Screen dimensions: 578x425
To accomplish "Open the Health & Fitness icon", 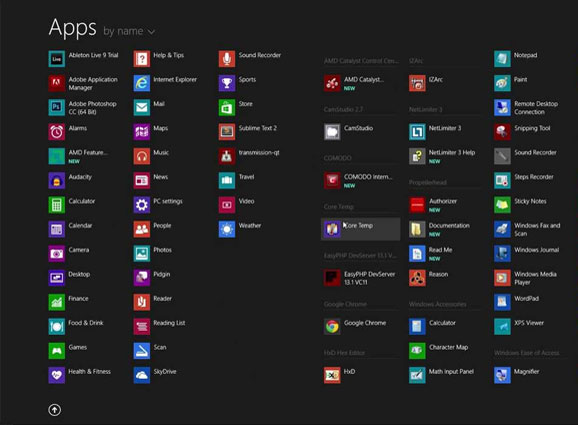I will click(x=56, y=375).
